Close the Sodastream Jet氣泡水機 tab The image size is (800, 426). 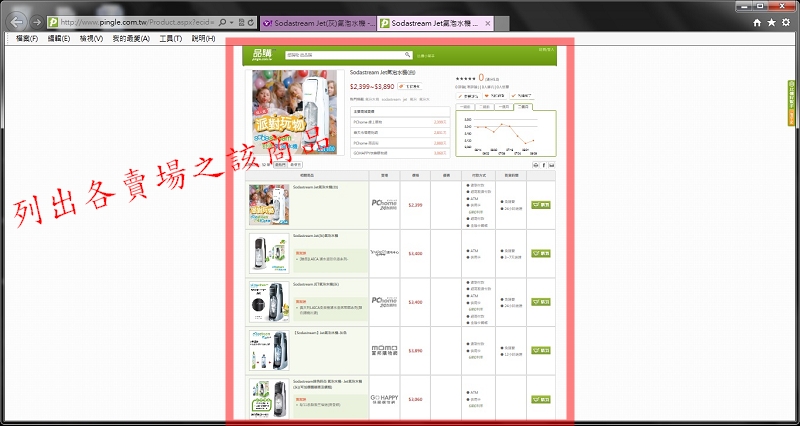488,23
